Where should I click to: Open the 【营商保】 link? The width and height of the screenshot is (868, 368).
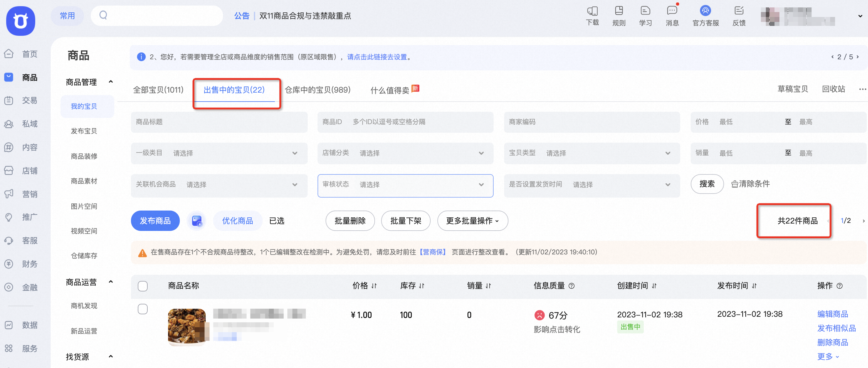[433, 252]
